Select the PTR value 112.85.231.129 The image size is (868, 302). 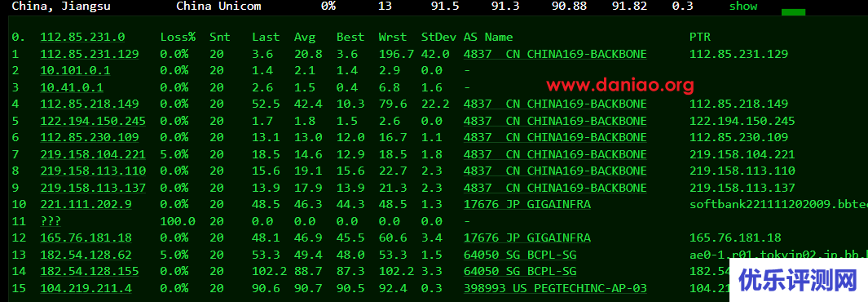coord(739,54)
